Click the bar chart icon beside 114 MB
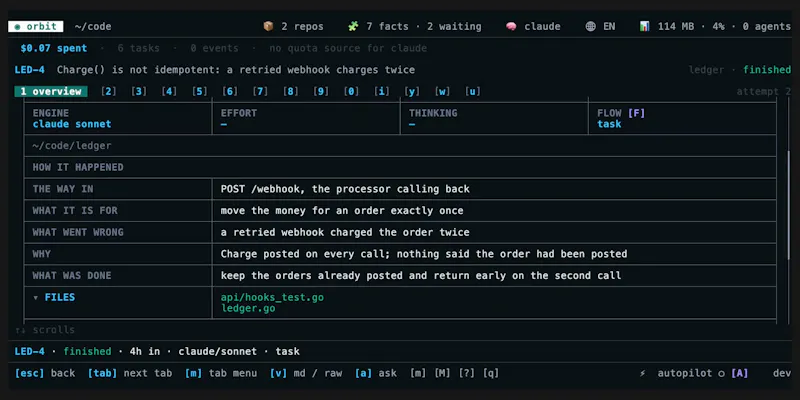800x400 pixels. [645, 27]
